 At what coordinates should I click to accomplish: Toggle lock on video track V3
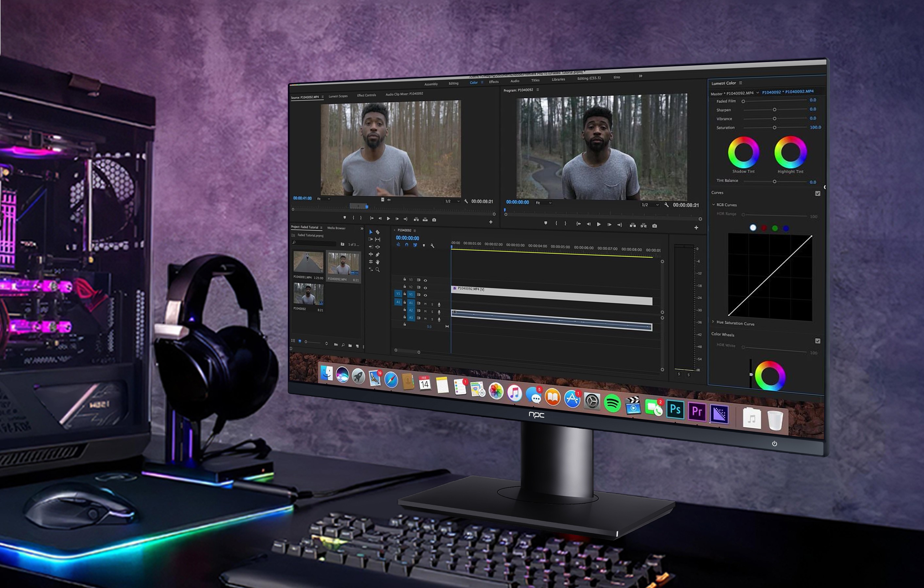pyautogui.click(x=404, y=279)
